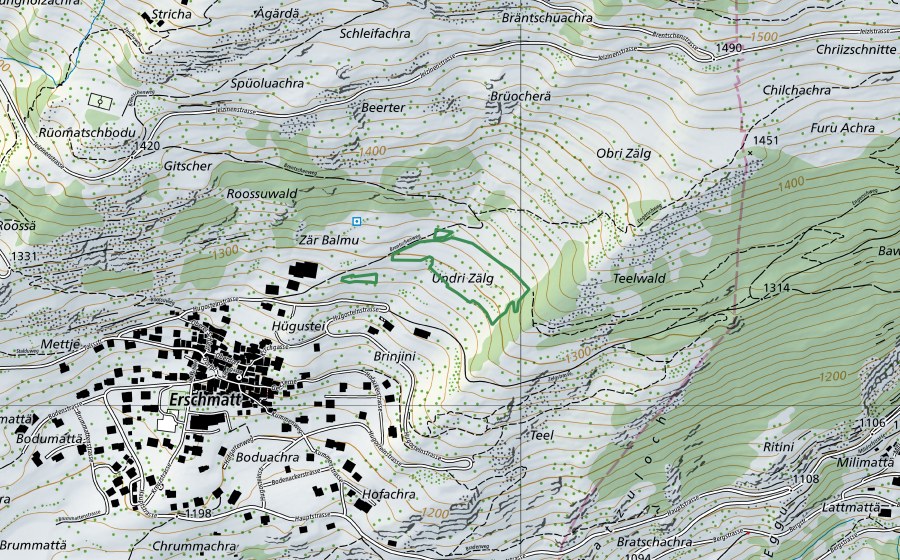Click the Bodumattä place name
Screen dimensions: 900x560
pyautogui.click(x=50, y=438)
